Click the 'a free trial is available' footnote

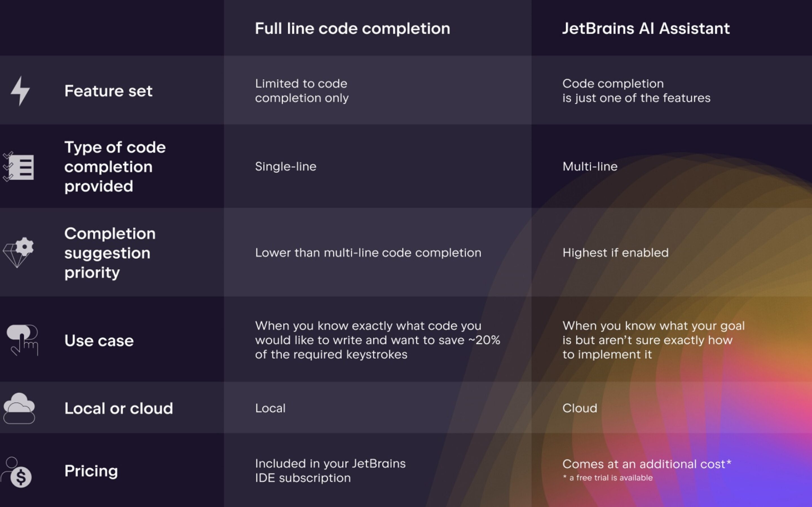point(608,478)
